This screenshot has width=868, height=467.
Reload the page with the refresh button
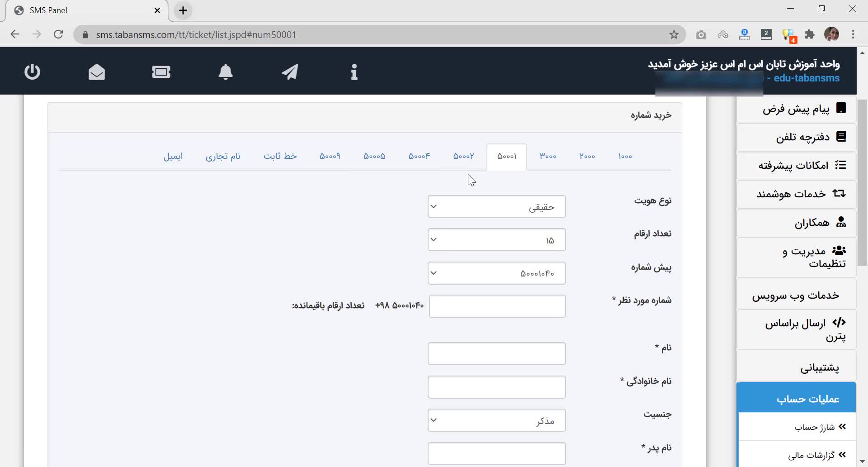58,35
